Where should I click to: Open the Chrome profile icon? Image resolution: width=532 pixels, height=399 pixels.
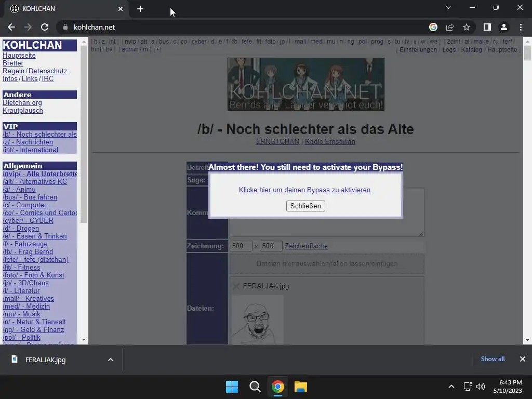tap(504, 27)
